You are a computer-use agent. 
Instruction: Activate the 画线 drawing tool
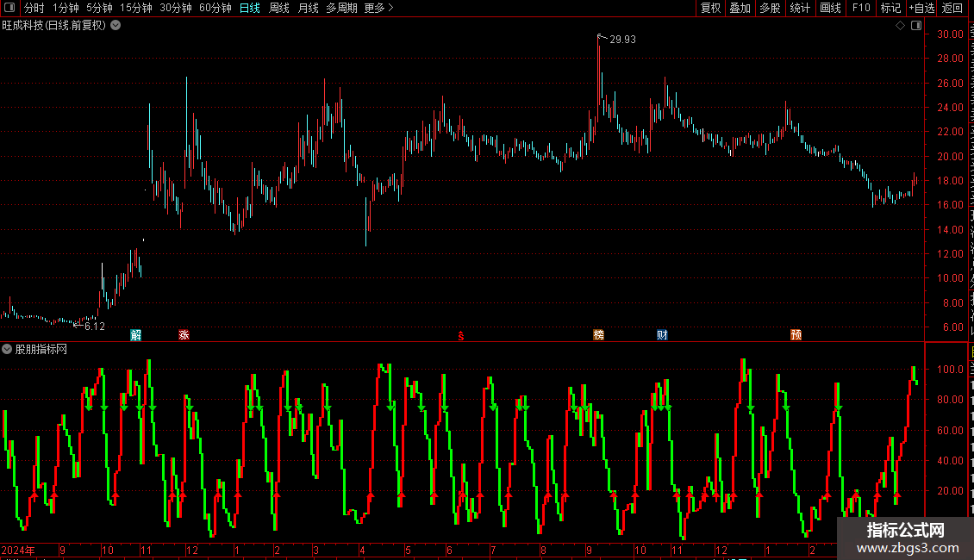831,8
